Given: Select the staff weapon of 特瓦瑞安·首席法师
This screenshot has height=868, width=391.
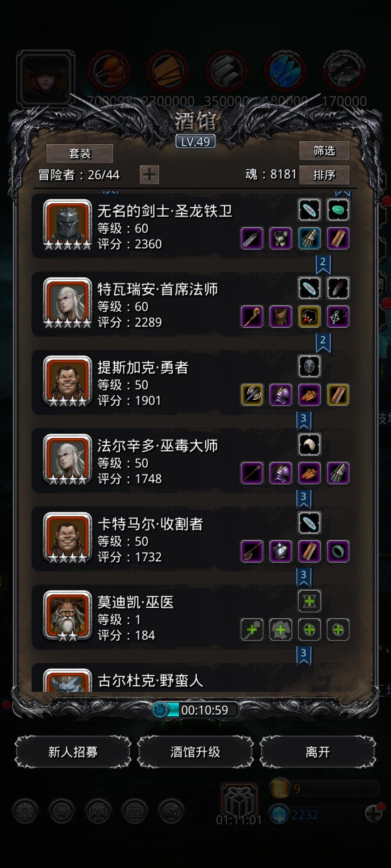Looking at the screenshot, I should [x=252, y=316].
